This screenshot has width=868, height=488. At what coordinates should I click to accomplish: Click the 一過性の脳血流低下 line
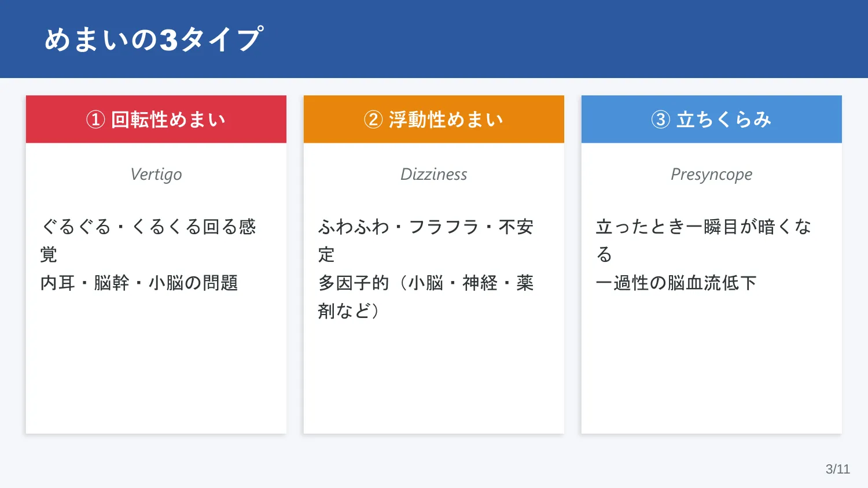[676, 283]
